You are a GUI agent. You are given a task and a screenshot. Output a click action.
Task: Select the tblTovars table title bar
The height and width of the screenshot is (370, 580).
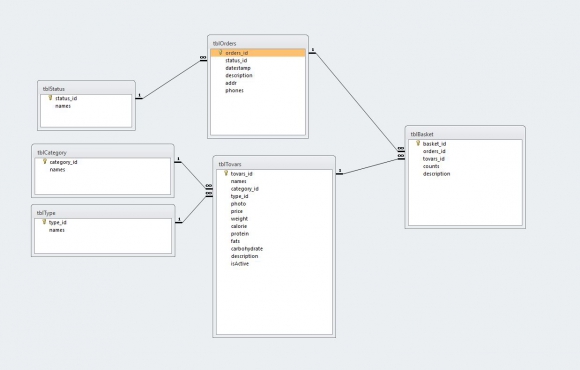click(x=274, y=164)
